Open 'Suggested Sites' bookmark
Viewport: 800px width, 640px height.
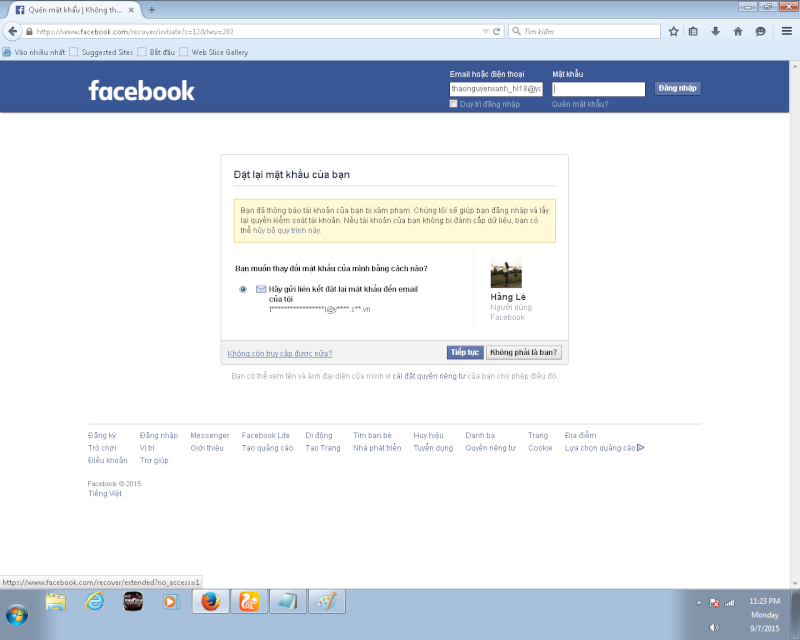(x=102, y=52)
